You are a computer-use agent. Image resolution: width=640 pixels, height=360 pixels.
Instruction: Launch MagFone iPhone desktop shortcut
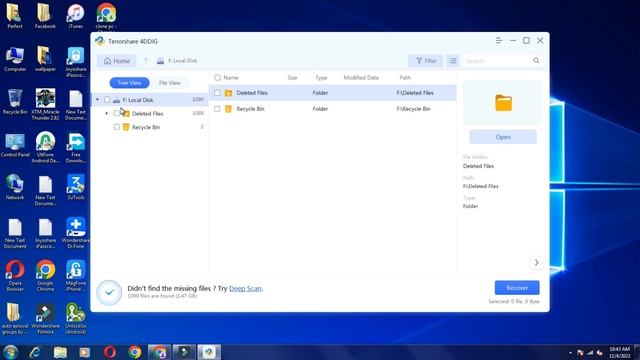76,276
